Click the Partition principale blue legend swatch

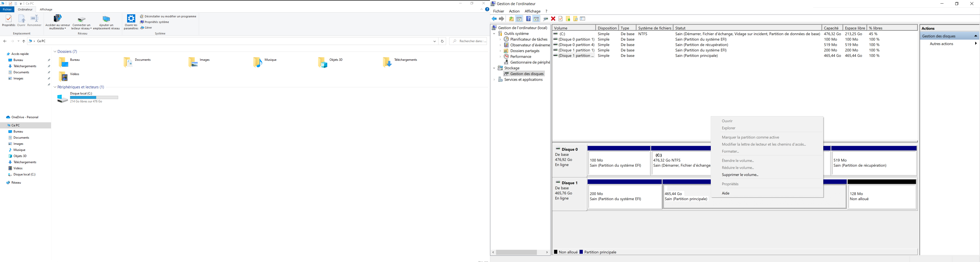[x=581, y=252]
